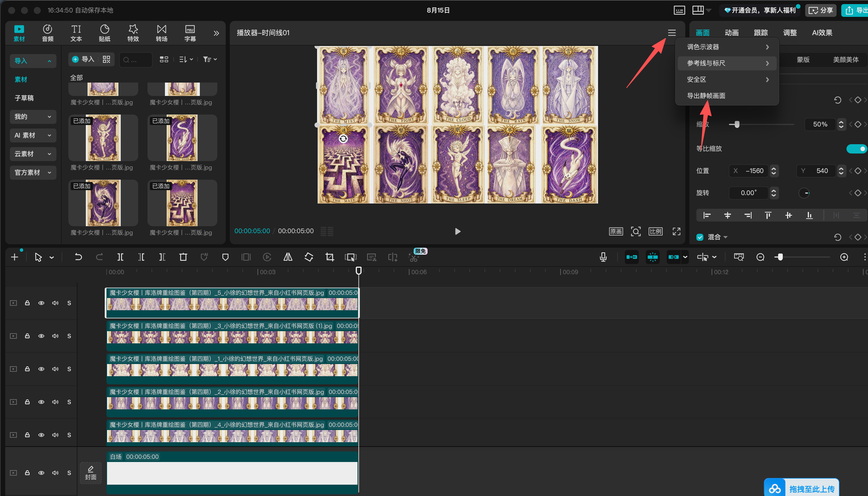
Task: Expand the 云素材 sidebar section
Action: click(x=33, y=154)
